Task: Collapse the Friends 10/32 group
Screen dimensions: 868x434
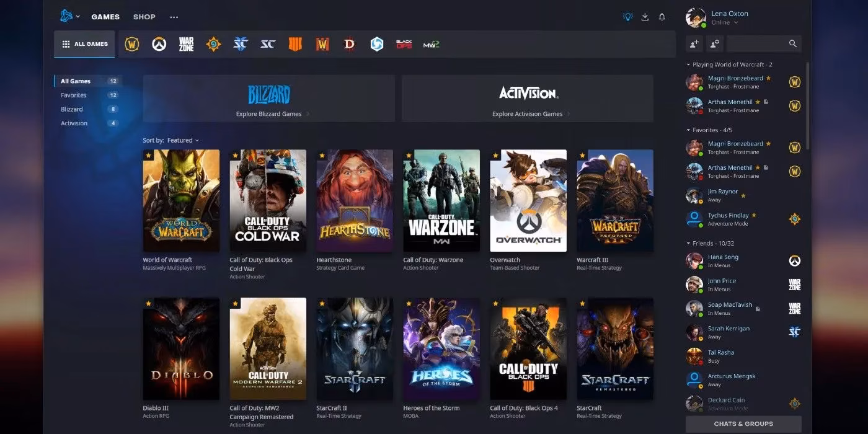Action: click(710, 243)
